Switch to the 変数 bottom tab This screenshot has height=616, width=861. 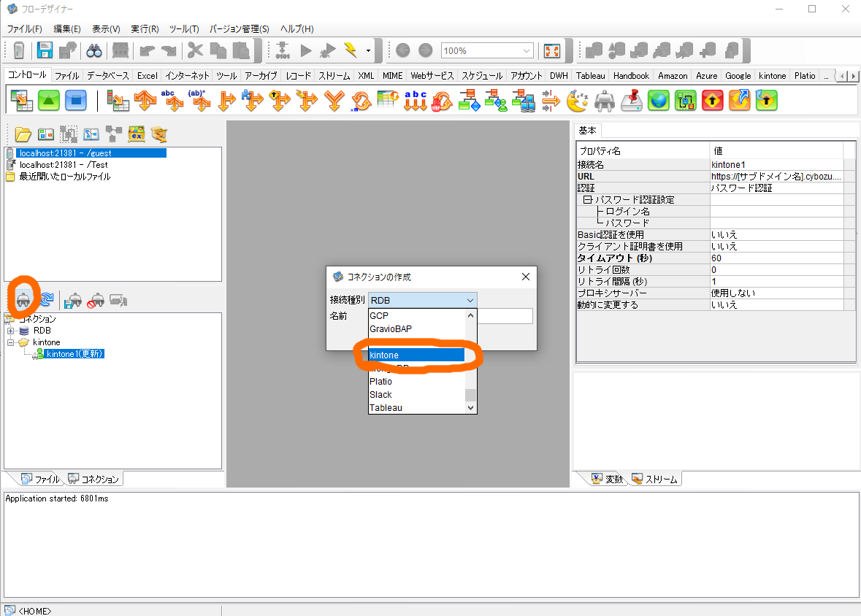(608, 480)
